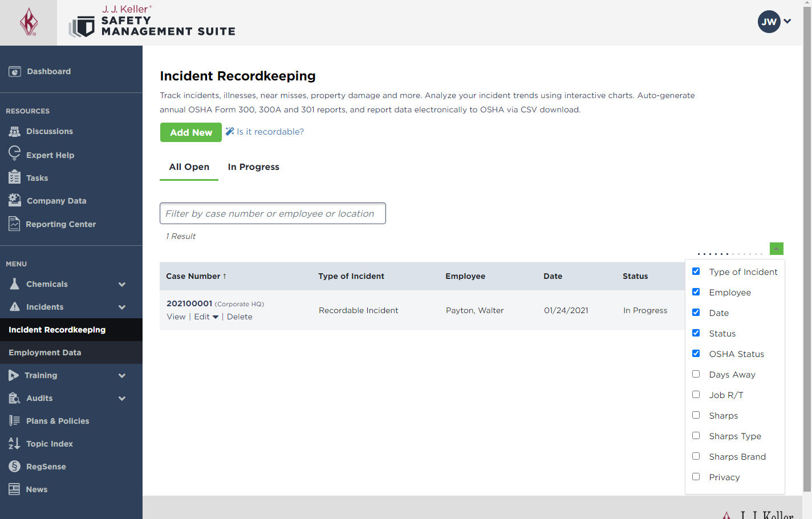The height and width of the screenshot is (519, 812).
Task: Uncheck the Date column checkbox
Action: click(x=696, y=313)
